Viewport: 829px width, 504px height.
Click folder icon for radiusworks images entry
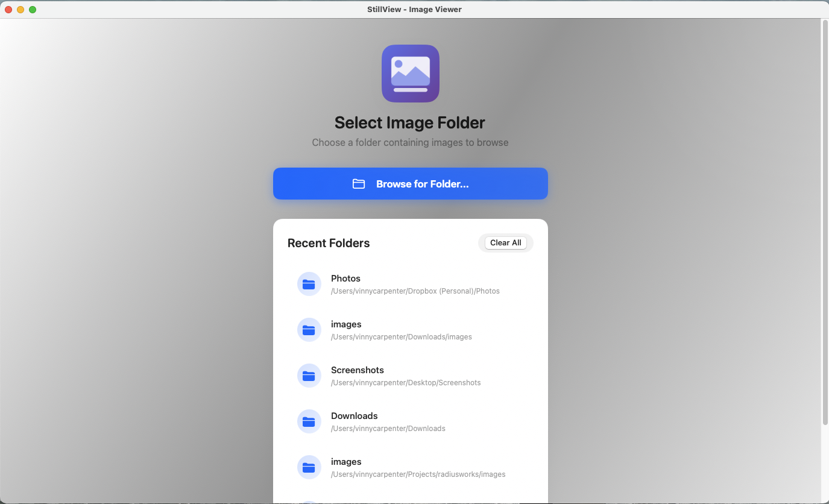[x=309, y=467]
